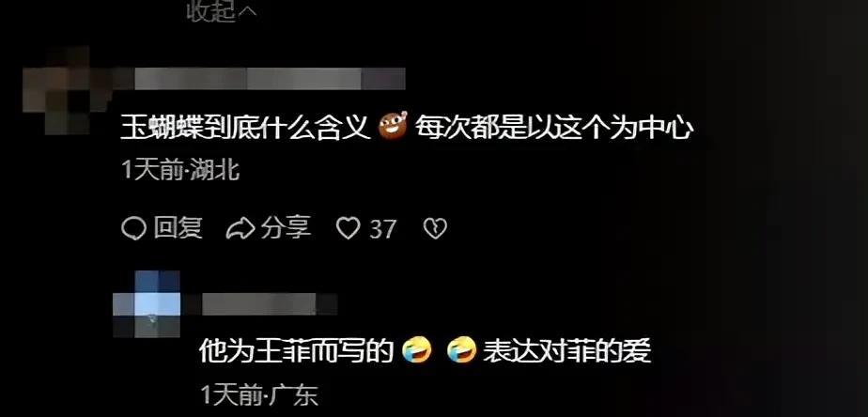
Task: Tap the 分享 label
Action: 286,228
